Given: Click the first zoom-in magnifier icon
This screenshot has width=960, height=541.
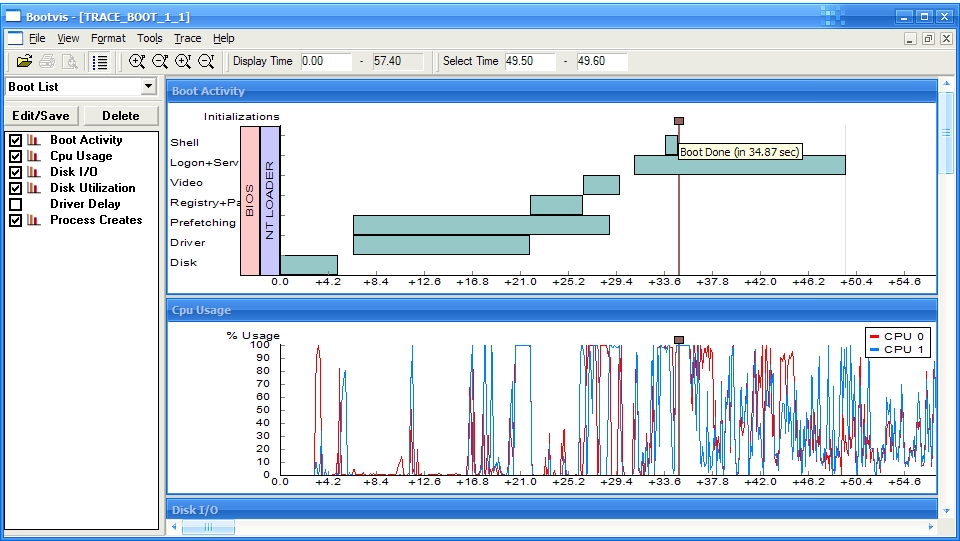Looking at the screenshot, I should click(x=137, y=61).
